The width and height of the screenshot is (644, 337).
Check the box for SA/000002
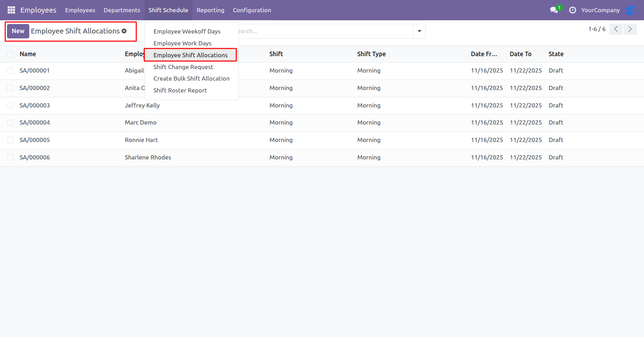tap(10, 88)
